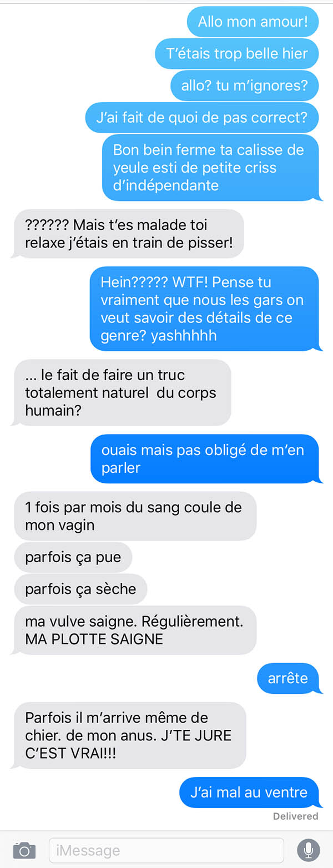
Task: Tap the "parfois ça sèche" bubble
Action: 80,589
